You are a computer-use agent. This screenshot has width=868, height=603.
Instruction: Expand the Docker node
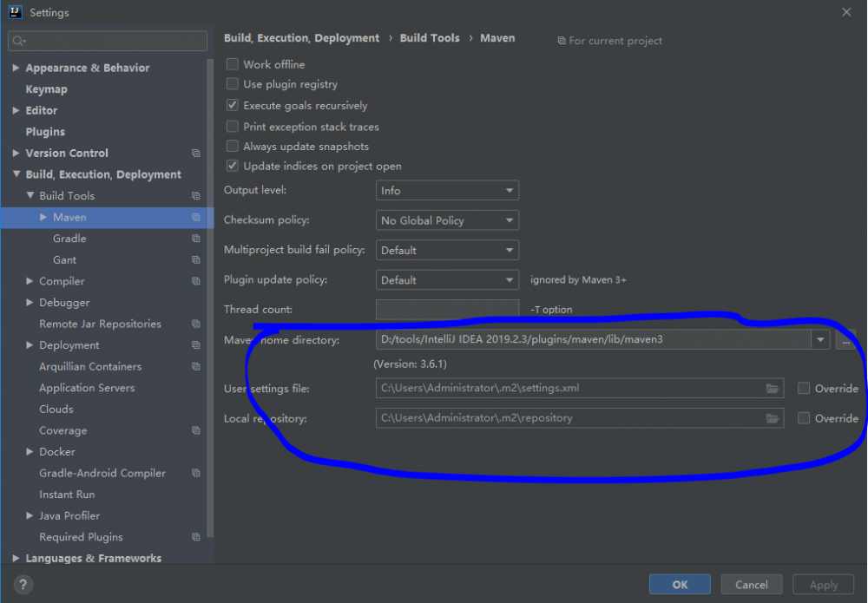(x=30, y=451)
